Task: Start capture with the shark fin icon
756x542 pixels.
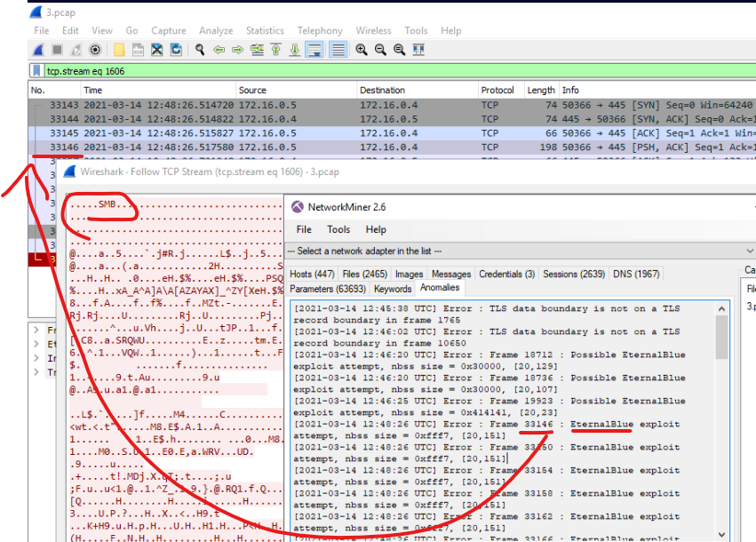Action: click(x=38, y=50)
